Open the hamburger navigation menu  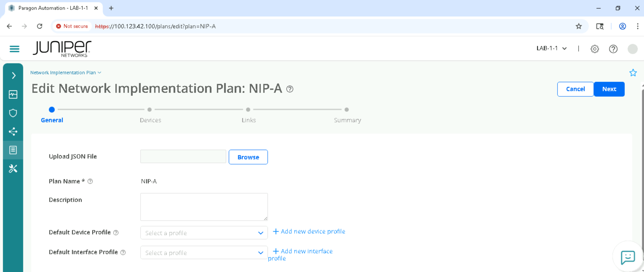point(14,49)
